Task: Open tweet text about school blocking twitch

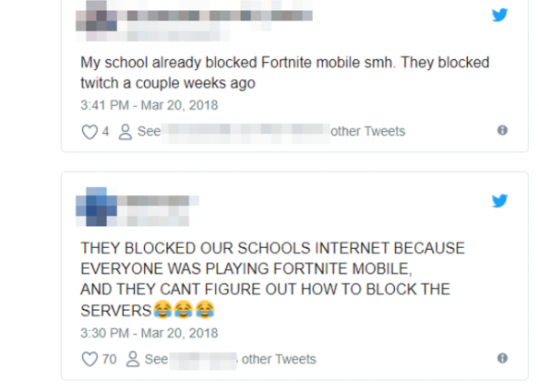Action: click(285, 73)
